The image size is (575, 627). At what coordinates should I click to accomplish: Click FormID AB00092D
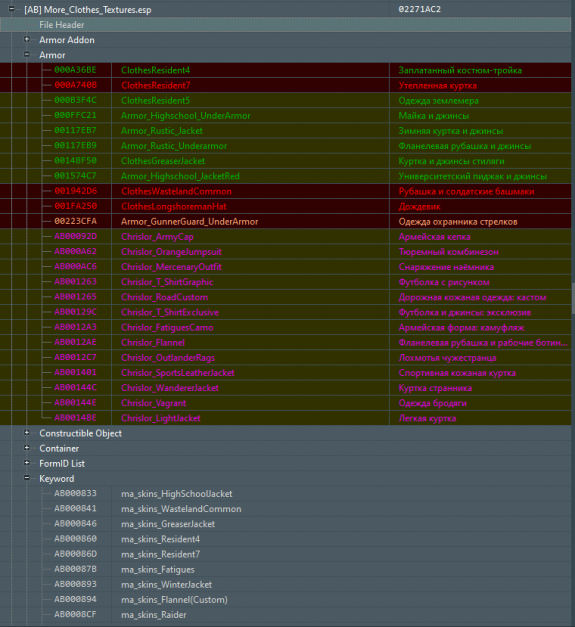[x=75, y=236]
